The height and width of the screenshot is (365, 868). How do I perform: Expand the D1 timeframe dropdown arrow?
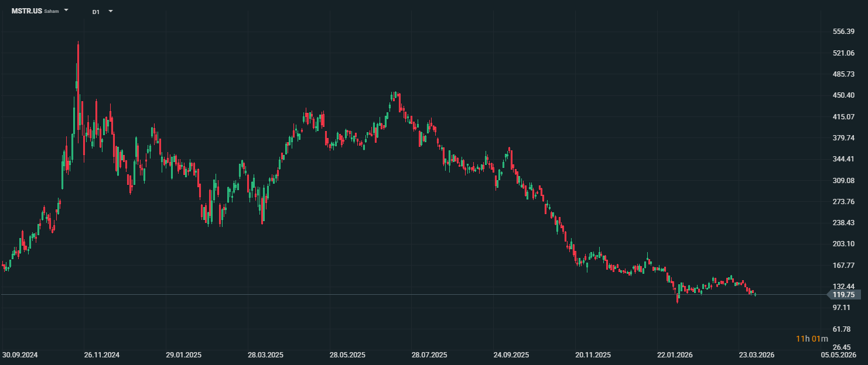pos(111,11)
